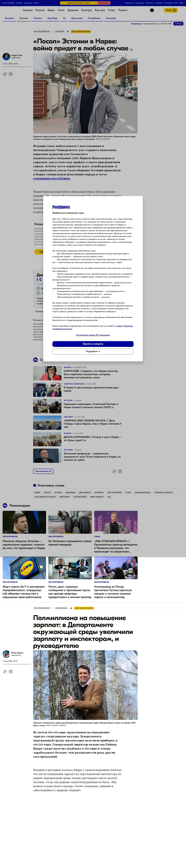The width and height of the screenshot is (186, 868).
Task: Click the танковый монумент keyword tag
Action: pyautogui.click(x=163, y=492)
